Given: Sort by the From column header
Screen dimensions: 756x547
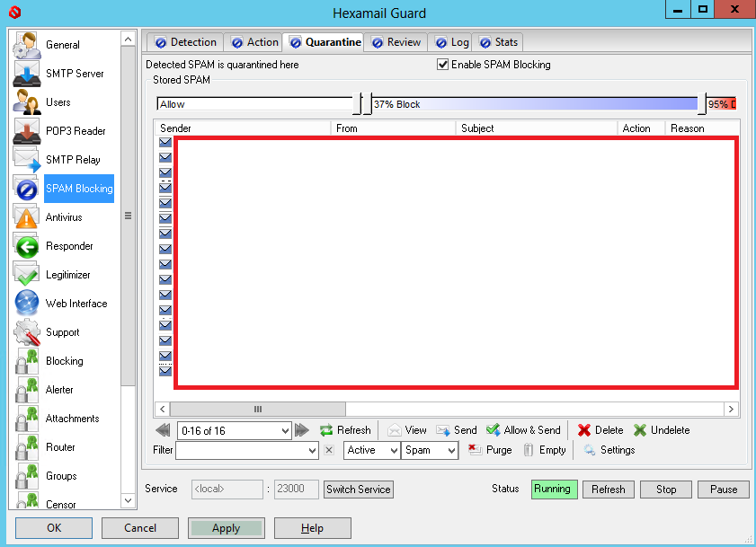Looking at the screenshot, I should [x=394, y=128].
